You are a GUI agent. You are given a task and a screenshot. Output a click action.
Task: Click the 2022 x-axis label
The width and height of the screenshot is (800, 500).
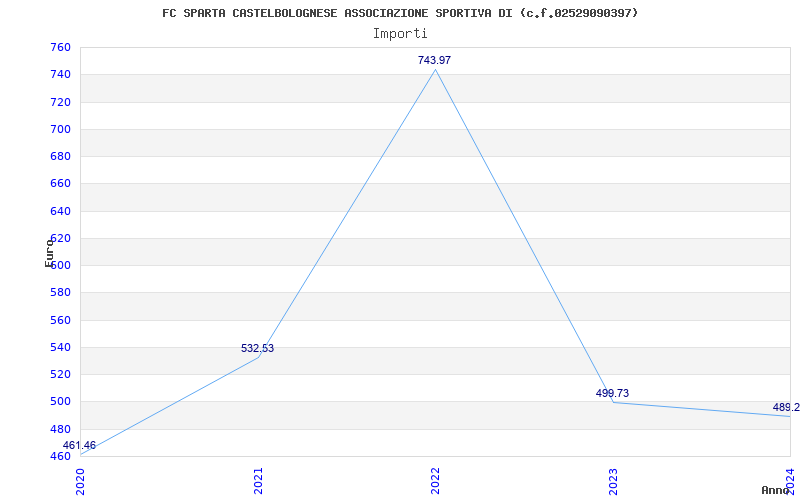click(435, 481)
